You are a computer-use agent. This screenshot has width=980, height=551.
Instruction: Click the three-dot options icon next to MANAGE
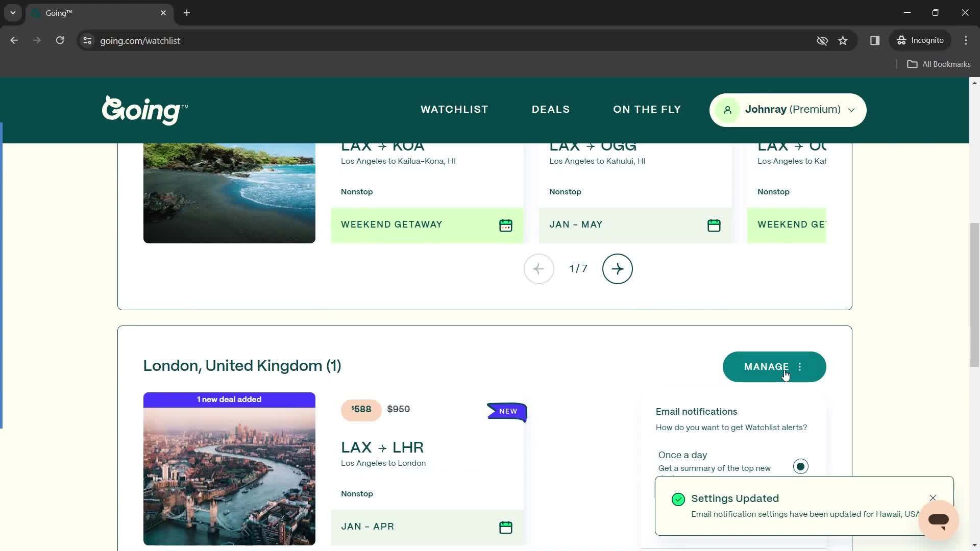802,367
